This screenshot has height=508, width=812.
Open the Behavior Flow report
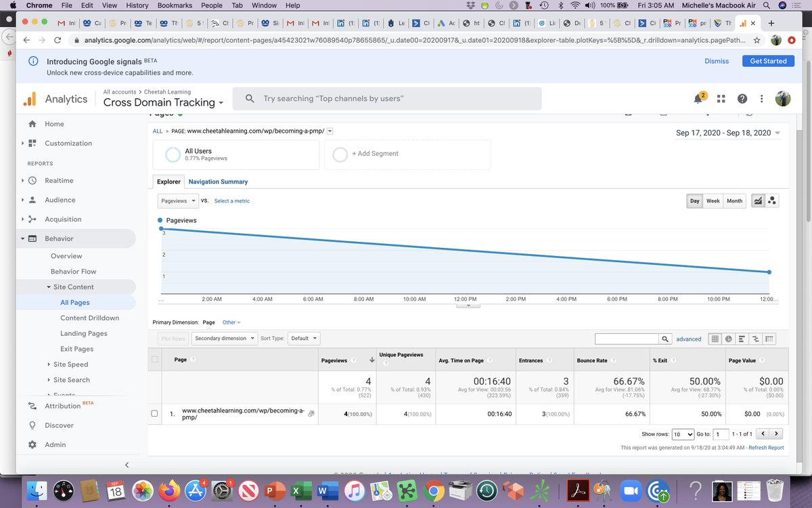click(73, 272)
